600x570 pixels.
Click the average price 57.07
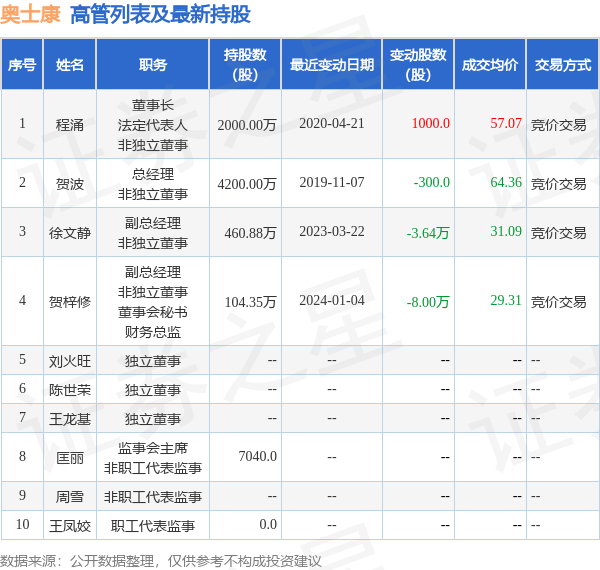(x=506, y=123)
